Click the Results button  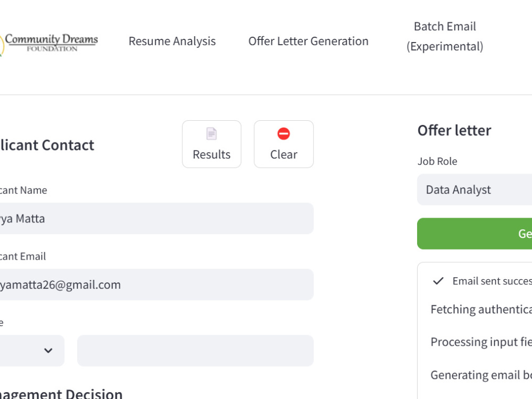(x=212, y=144)
